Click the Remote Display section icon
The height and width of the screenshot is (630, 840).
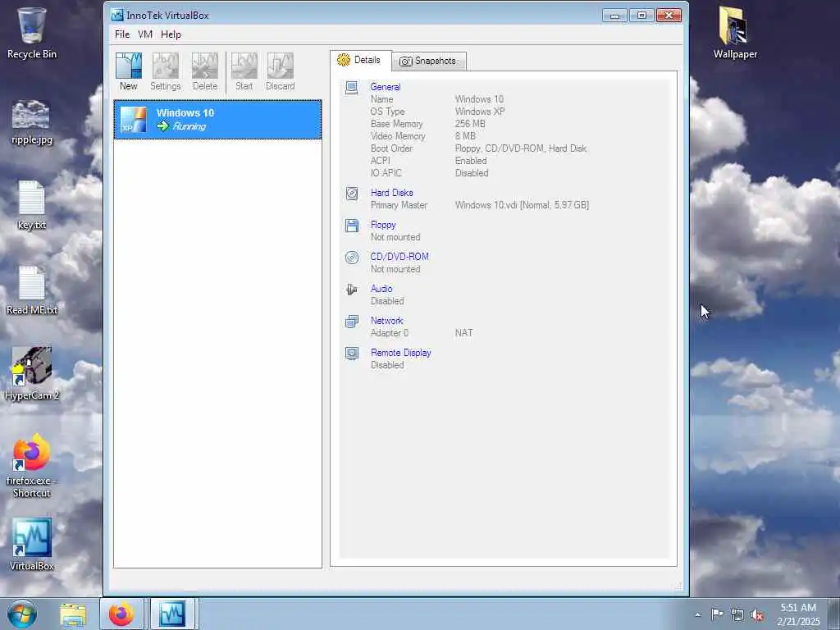(351, 354)
